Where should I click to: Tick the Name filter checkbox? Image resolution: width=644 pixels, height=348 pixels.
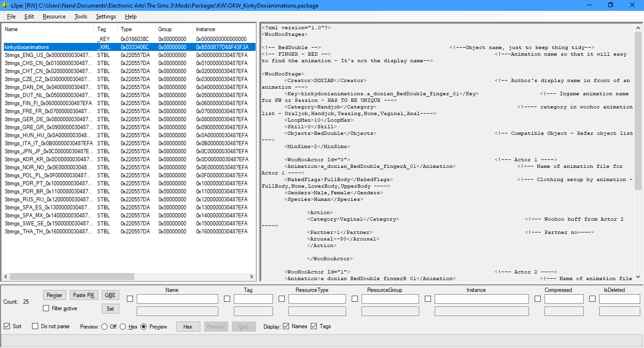(130, 299)
